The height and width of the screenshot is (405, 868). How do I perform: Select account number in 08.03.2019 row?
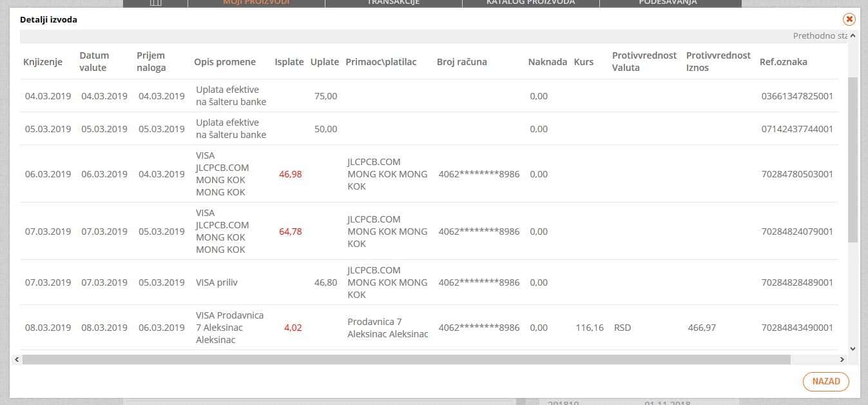click(479, 328)
